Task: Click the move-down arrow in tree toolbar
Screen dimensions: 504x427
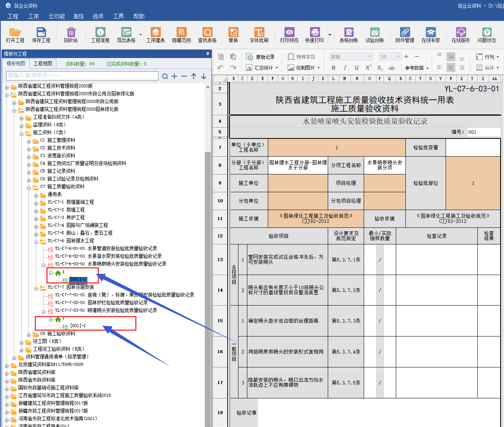Action: pos(203,76)
